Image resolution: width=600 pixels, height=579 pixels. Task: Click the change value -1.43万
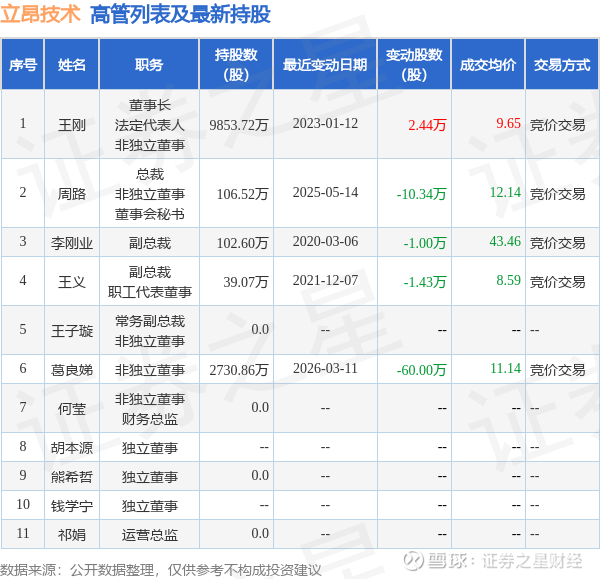pyautogui.click(x=425, y=282)
